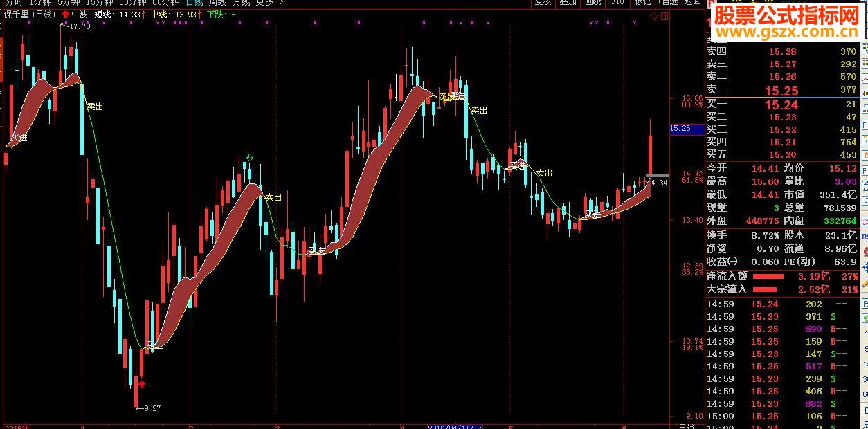This screenshot has height=429, width=868.
Task: Click the 画线 drawing button
Action: tap(593, 2)
